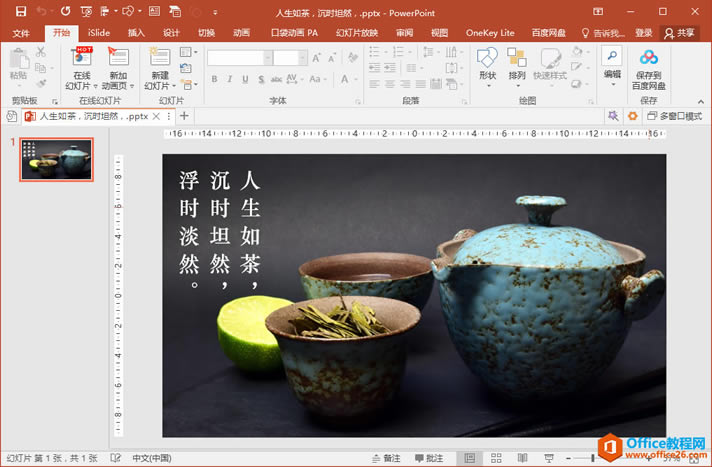This screenshot has width=712, height=467.
Task: Open the 视图 tab
Action: (439, 33)
